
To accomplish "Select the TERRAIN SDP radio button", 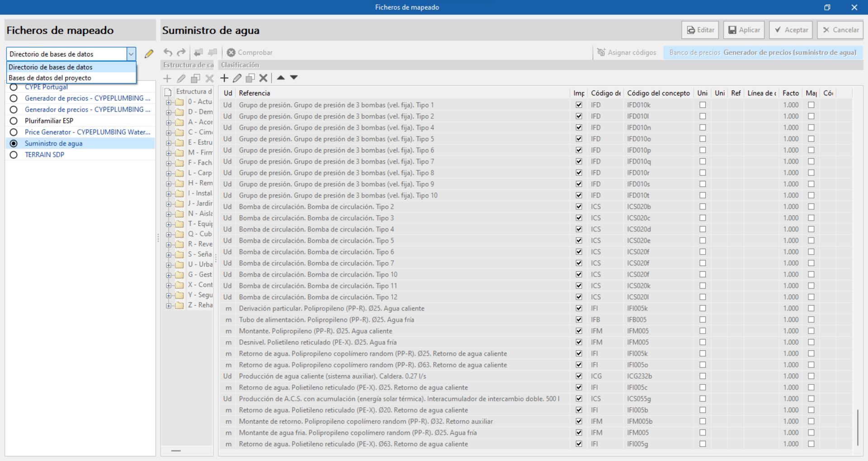I will 14,155.
